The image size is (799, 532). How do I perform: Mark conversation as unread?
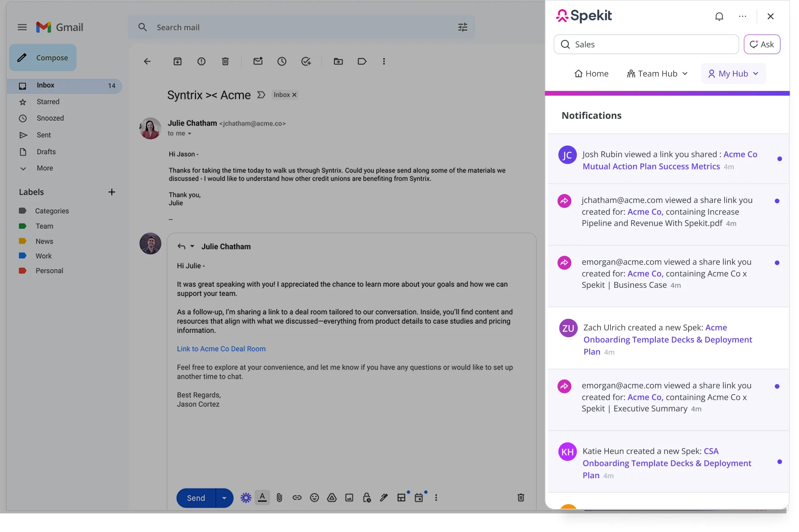[258, 61]
